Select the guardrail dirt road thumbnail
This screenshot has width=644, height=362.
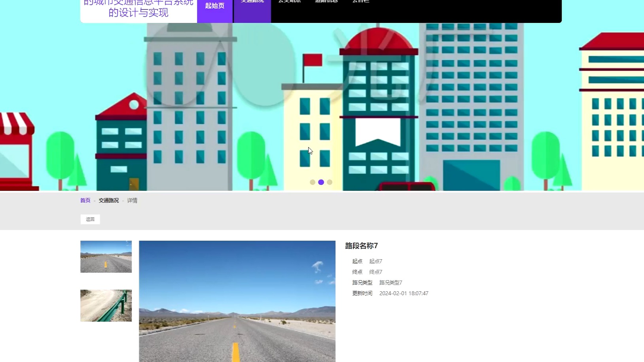click(x=106, y=305)
